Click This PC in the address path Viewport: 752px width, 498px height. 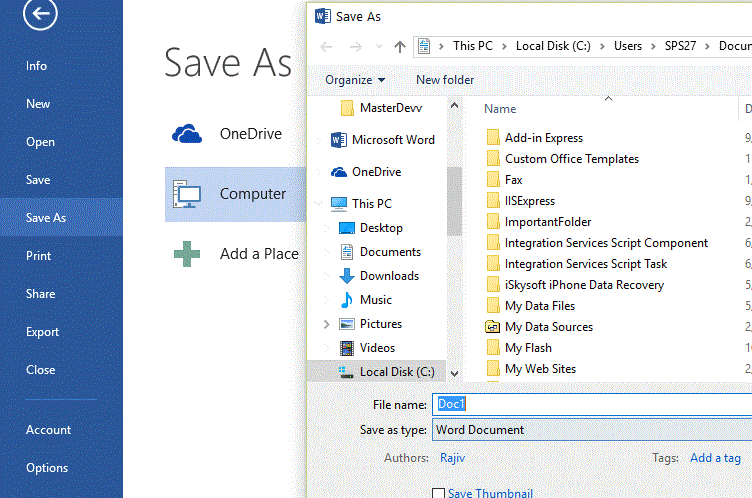[x=472, y=46]
